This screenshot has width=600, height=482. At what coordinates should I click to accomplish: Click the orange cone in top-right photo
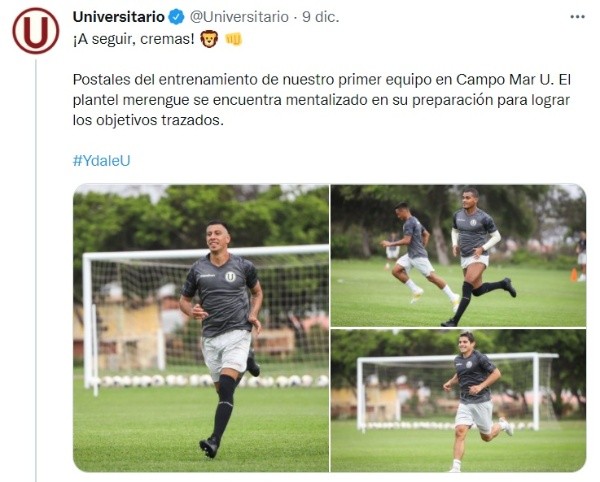[574, 275]
